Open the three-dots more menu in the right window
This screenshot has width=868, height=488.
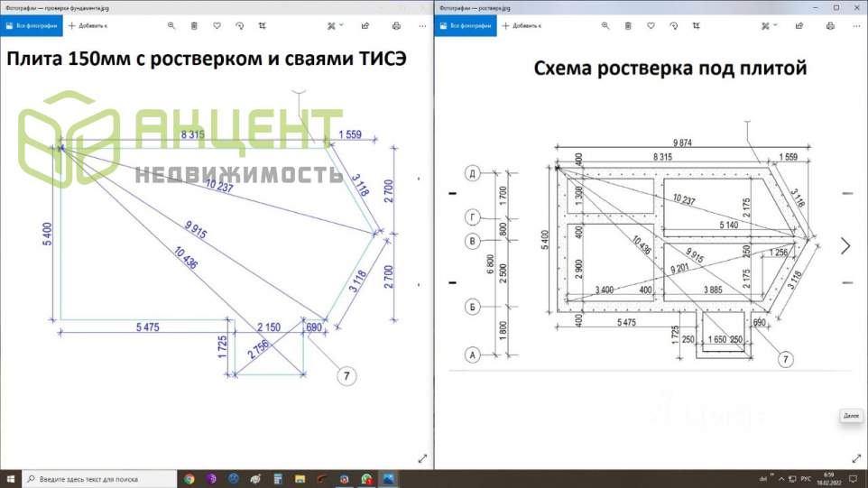tap(855, 25)
